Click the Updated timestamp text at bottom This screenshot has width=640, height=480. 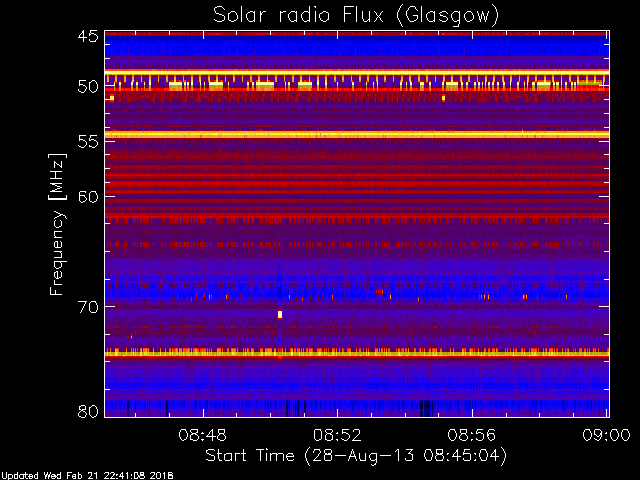(87, 476)
